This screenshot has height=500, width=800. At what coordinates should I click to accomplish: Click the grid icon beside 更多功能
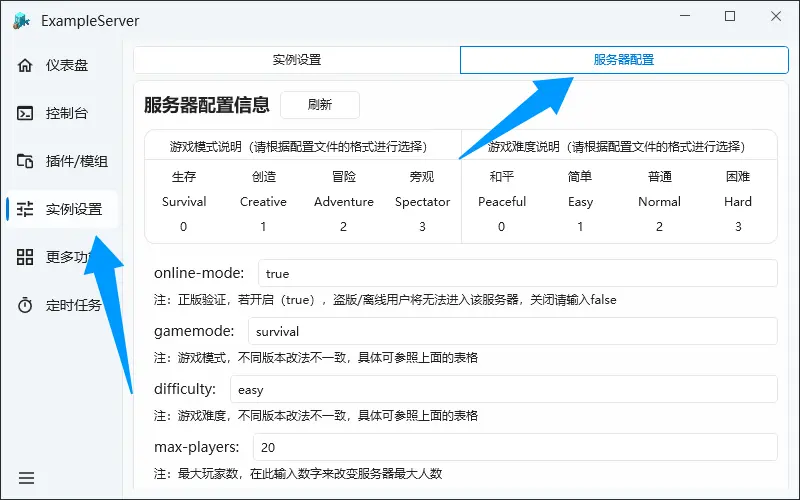(25, 257)
